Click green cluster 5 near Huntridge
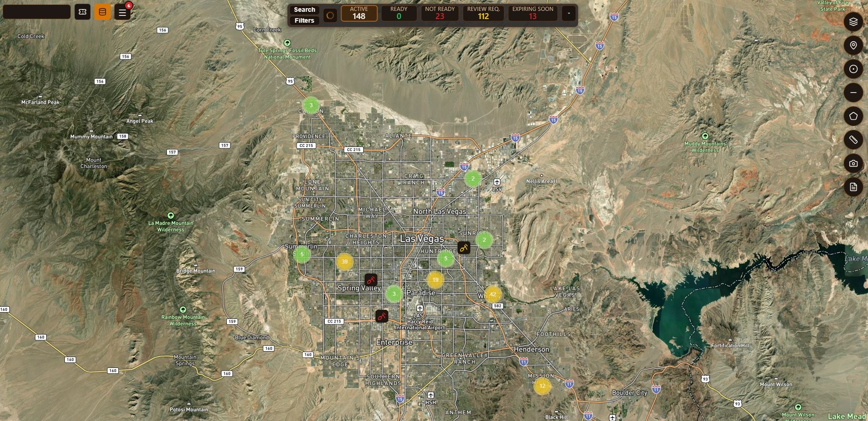 [446, 259]
